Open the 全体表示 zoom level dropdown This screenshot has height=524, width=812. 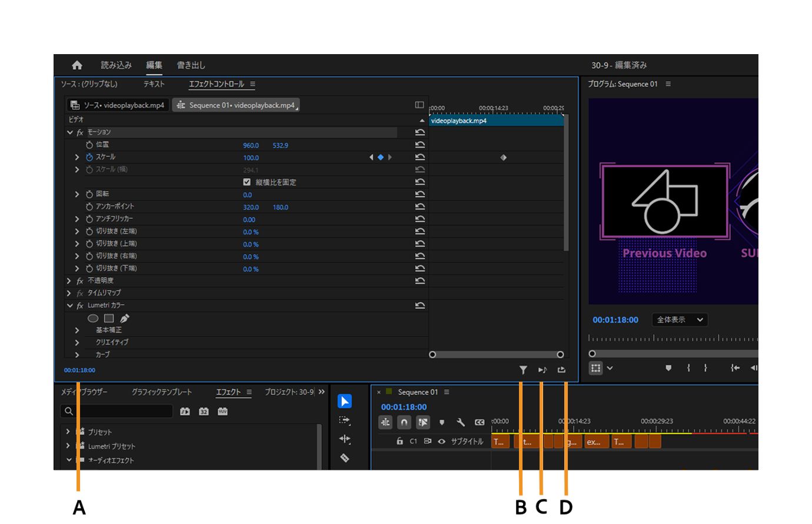[x=680, y=320]
